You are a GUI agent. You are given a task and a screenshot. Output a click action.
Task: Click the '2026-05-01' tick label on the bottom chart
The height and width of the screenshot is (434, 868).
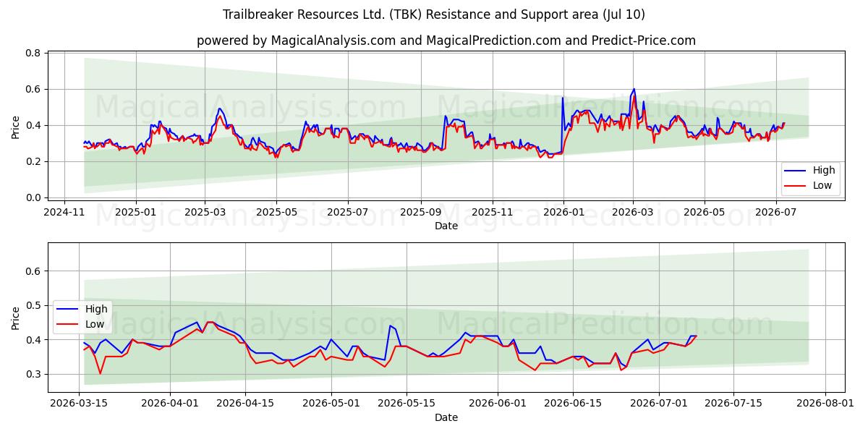331,404
